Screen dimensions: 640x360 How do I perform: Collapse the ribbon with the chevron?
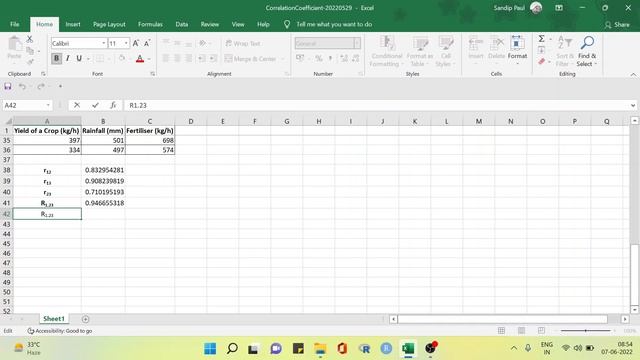click(633, 74)
